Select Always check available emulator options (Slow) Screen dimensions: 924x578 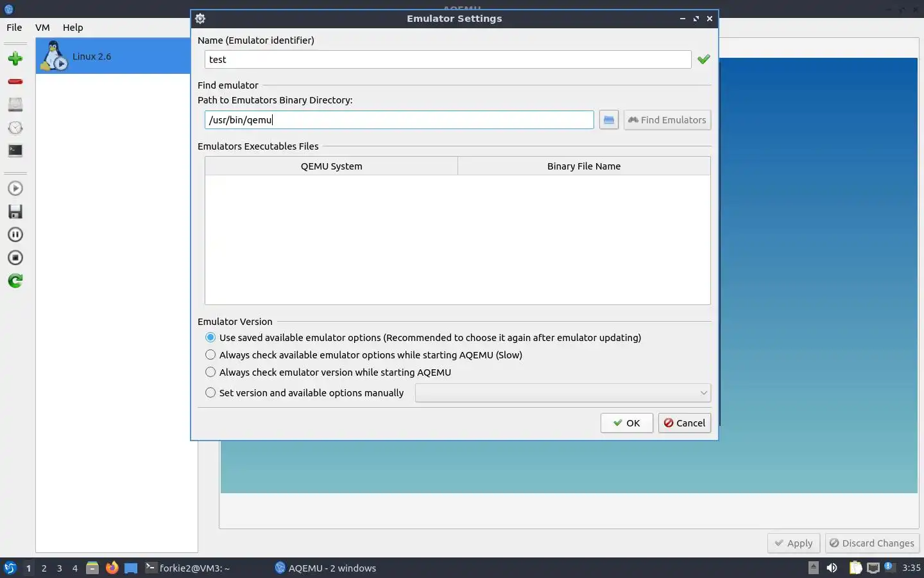pos(364,355)
